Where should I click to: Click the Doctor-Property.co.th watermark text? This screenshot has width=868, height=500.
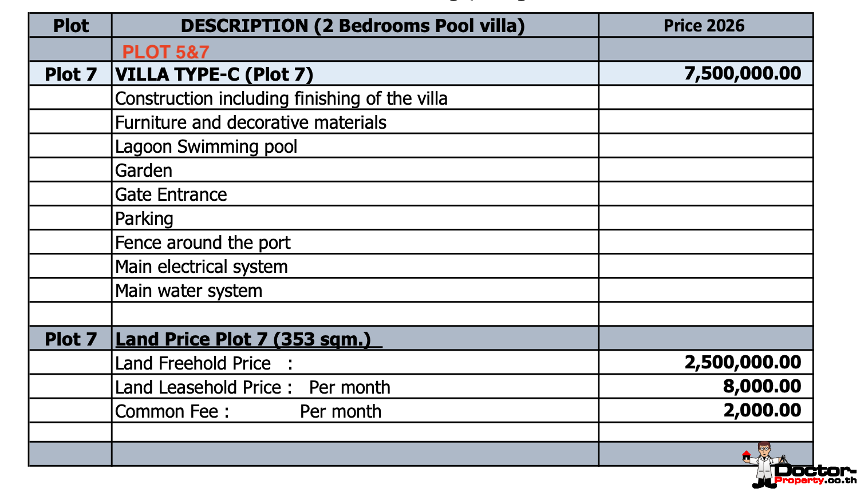click(816, 474)
